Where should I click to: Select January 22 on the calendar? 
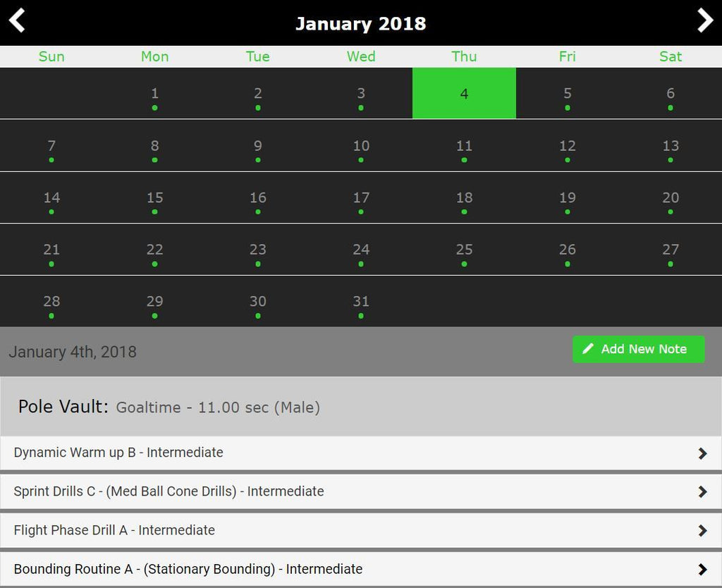coord(154,250)
